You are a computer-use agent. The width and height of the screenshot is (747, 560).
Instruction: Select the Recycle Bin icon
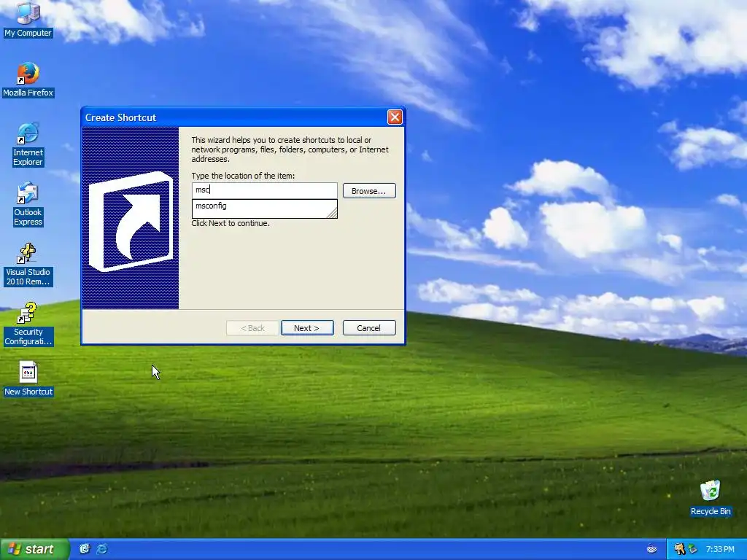(x=711, y=498)
